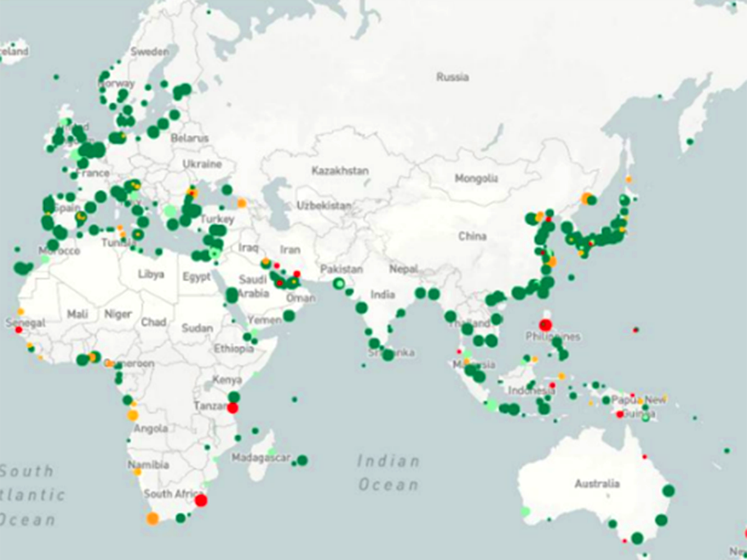Click the green marker on the Kamchatka peninsula

690,142
